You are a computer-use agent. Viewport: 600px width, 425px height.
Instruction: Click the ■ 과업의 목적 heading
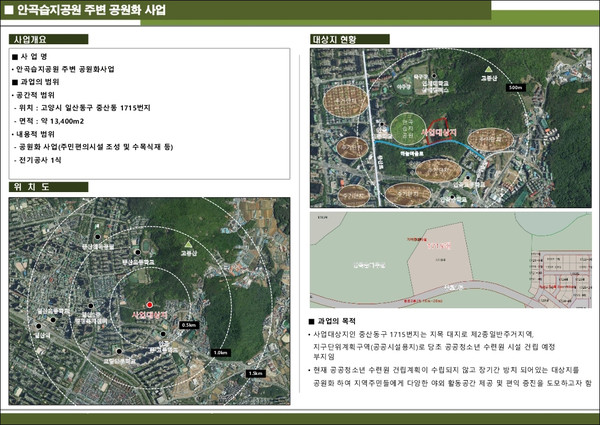pyautogui.click(x=332, y=321)
